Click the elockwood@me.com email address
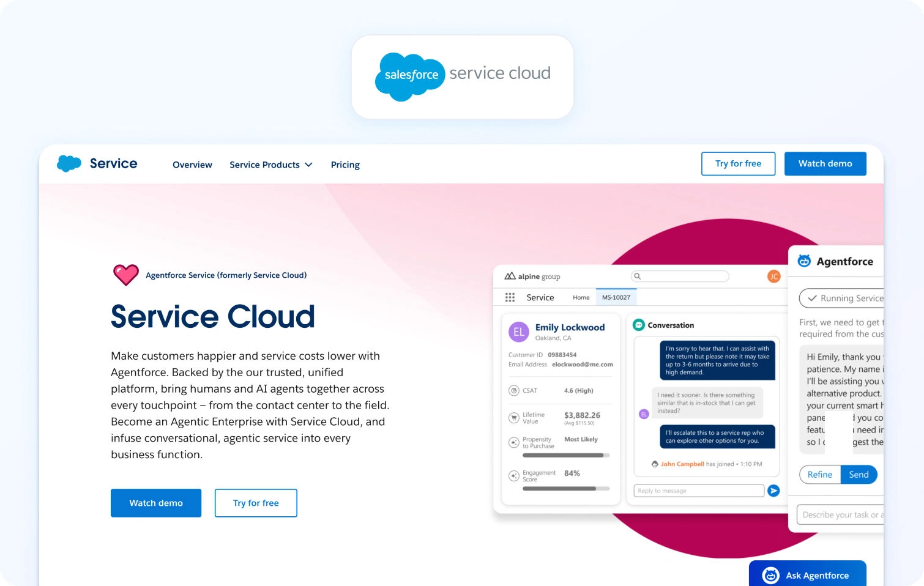Screen dimensions: 924x586 (583, 365)
